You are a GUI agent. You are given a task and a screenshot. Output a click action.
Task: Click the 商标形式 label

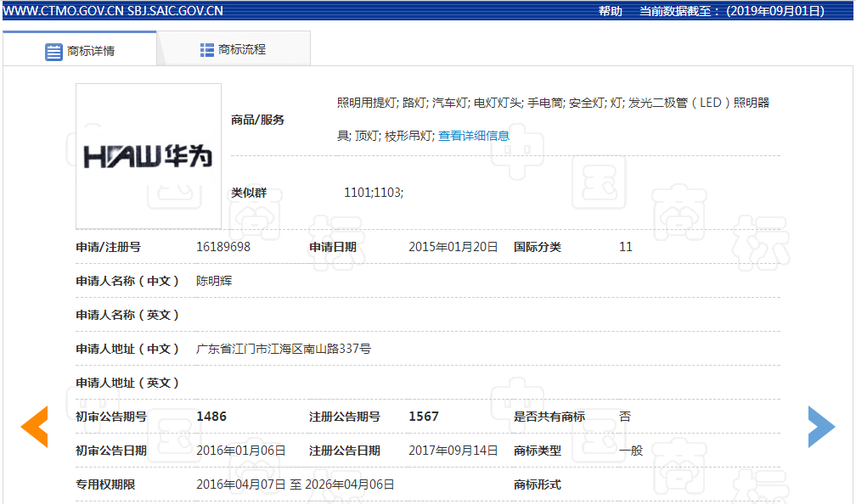(538, 484)
